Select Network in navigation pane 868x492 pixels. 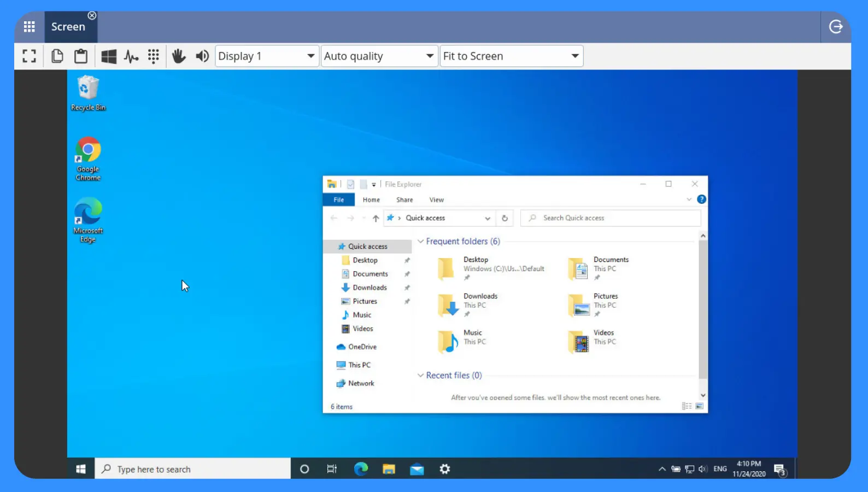click(361, 383)
